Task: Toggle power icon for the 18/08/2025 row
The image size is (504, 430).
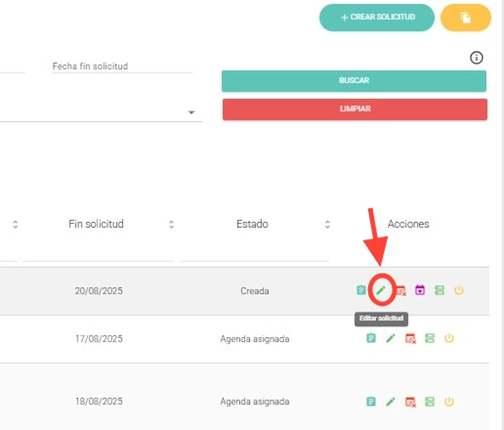Action: pyautogui.click(x=449, y=402)
